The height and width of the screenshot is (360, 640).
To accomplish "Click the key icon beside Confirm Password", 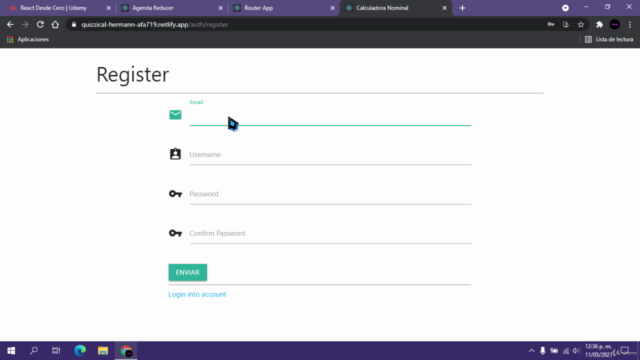I will point(176,233).
